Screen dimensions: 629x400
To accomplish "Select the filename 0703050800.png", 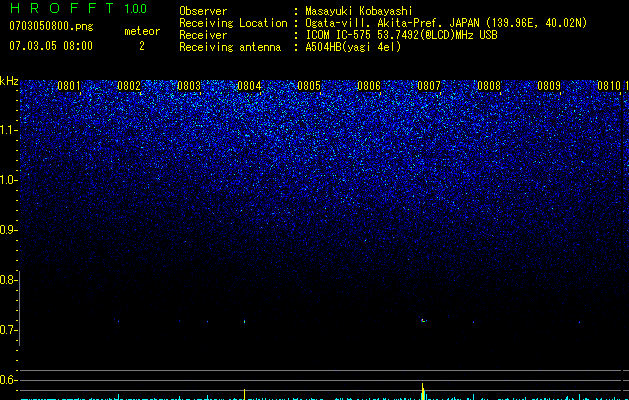I will [51, 26].
